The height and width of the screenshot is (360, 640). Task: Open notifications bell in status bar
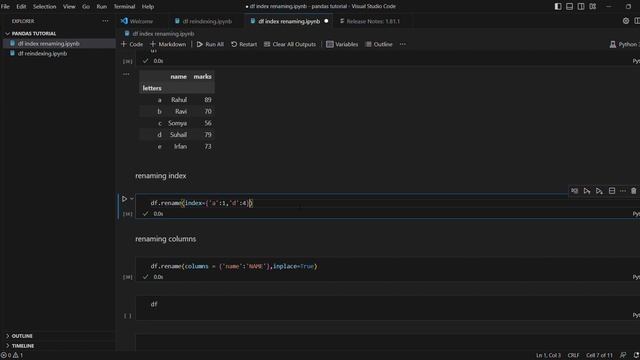point(636,355)
